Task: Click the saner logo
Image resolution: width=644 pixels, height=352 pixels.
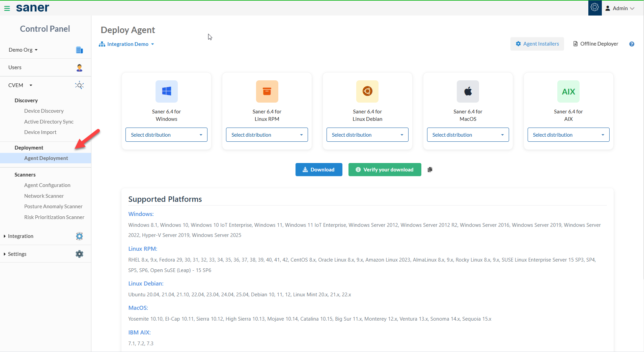Action: pyautogui.click(x=33, y=8)
